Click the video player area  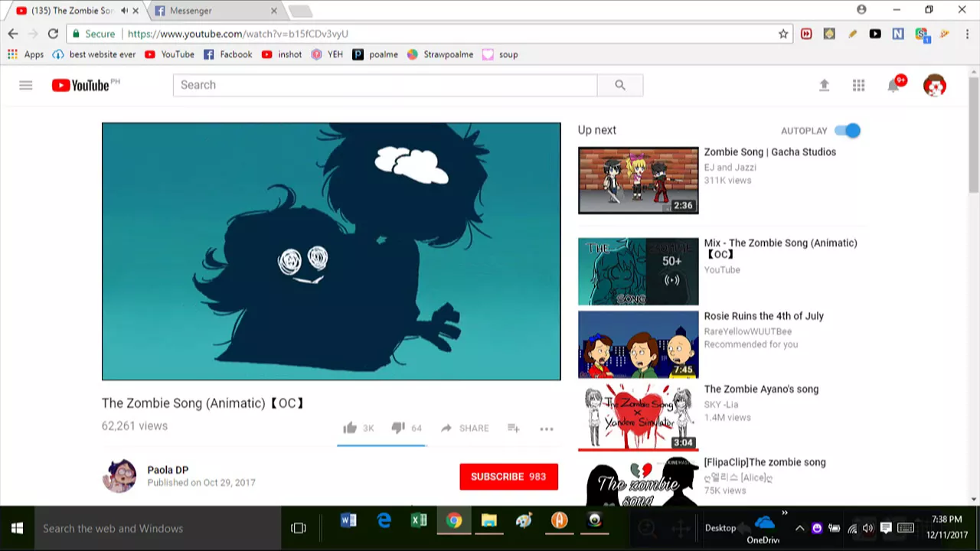coord(332,251)
